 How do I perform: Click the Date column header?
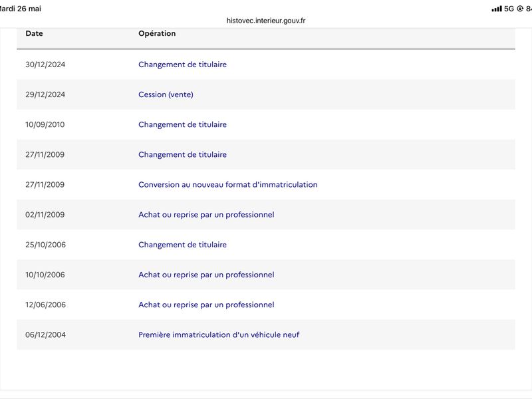[35, 33]
